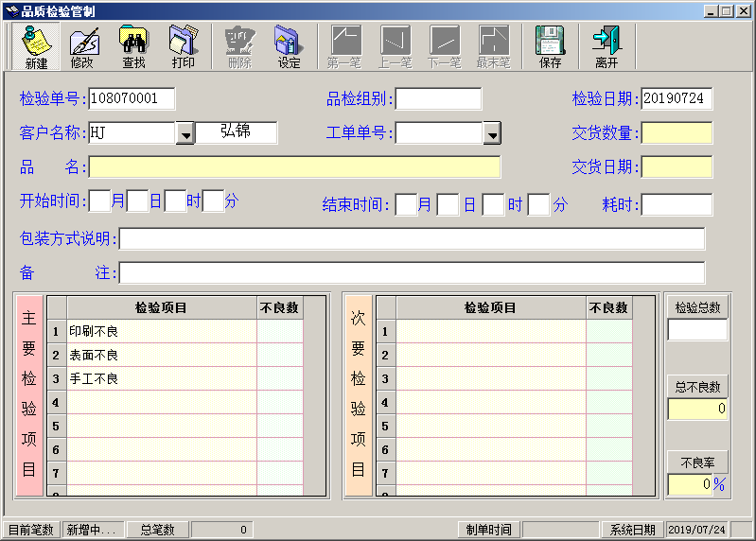Click the 总笔数 status bar value
This screenshot has width=756, height=541.
(x=221, y=530)
